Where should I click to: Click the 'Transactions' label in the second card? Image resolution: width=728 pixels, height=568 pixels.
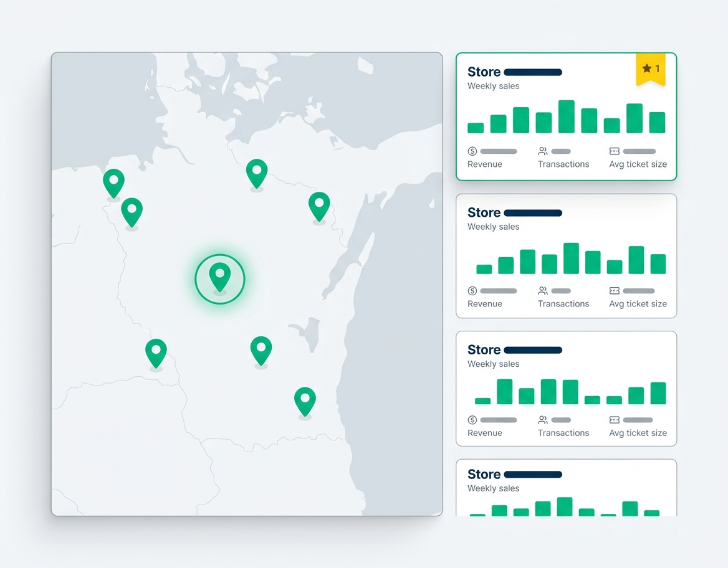pyautogui.click(x=563, y=304)
